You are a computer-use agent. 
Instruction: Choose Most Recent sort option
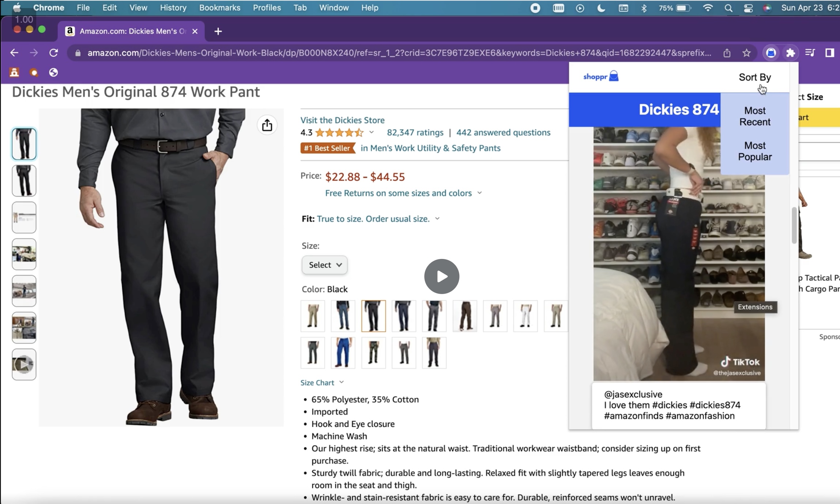pyautogui.click(x=755, y=116)
